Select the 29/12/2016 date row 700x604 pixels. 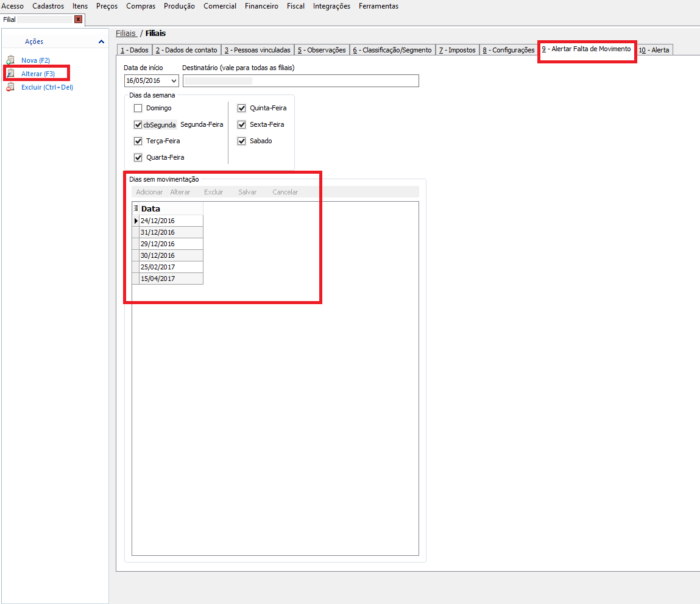[x=171, y=244]
